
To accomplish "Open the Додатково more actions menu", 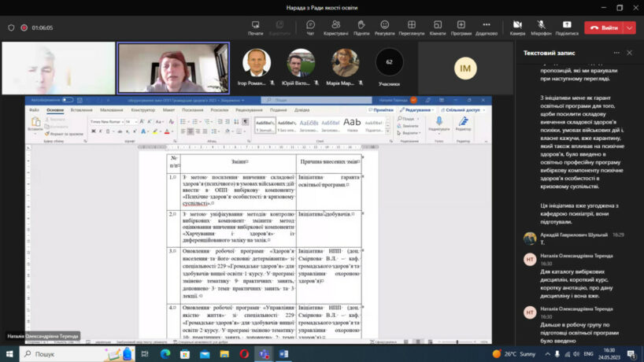I will tap(486, 28).
